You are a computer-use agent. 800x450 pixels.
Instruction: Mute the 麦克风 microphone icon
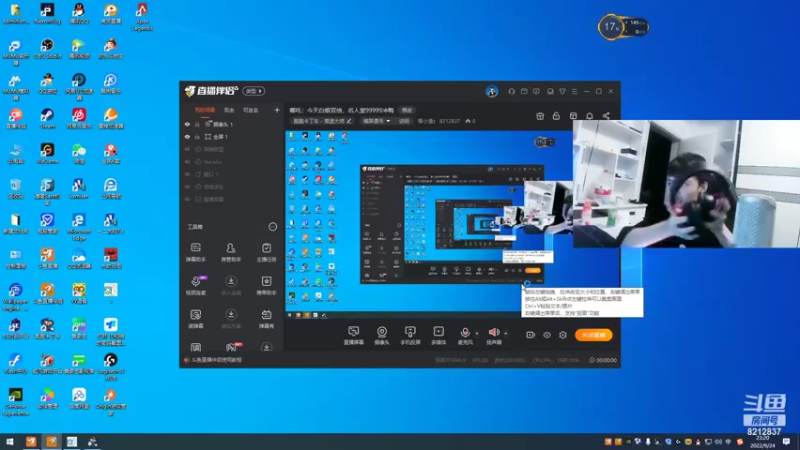pyautogui.click(x=465, y=335)
